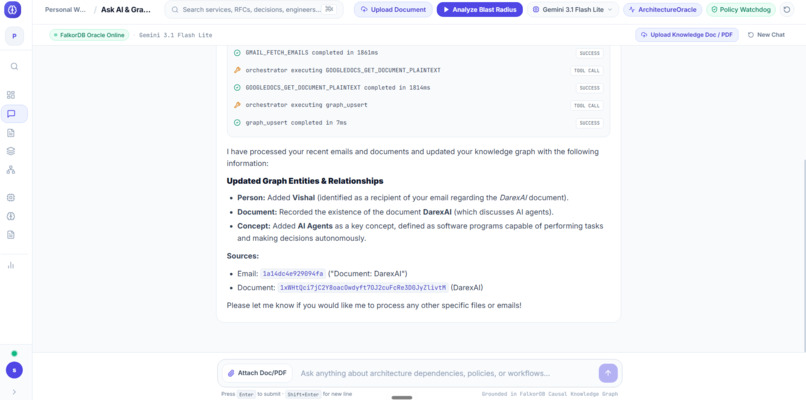806x400 pixels.
Task: Open the workspace switcher labeled P
Action: pos(14,36)
